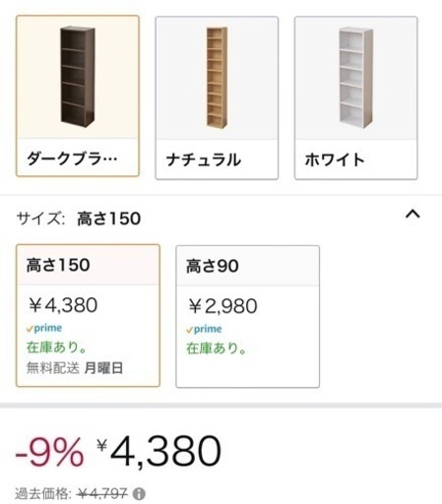442x504 pixels.
Task: Click the white bookshelf thumbnail image
Action: click(356, 78)
